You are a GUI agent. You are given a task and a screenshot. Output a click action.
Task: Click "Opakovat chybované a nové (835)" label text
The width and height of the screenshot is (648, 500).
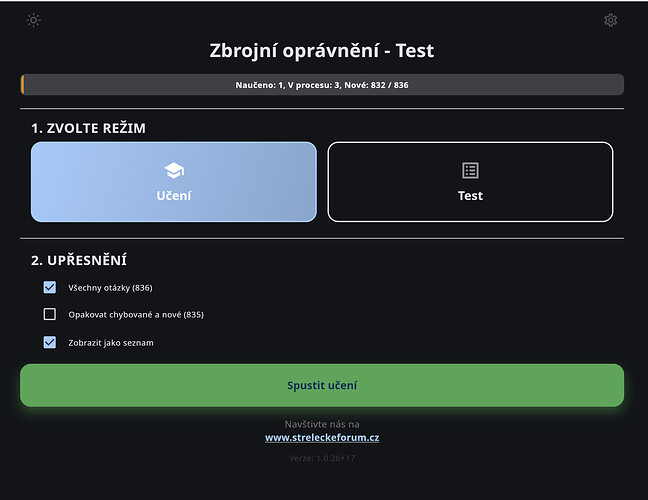[x=136, y=314]
